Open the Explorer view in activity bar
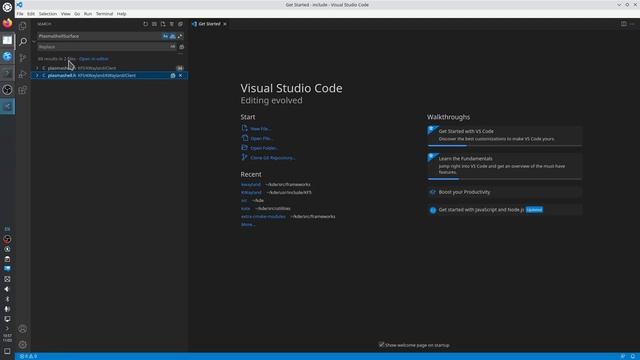 23,26
